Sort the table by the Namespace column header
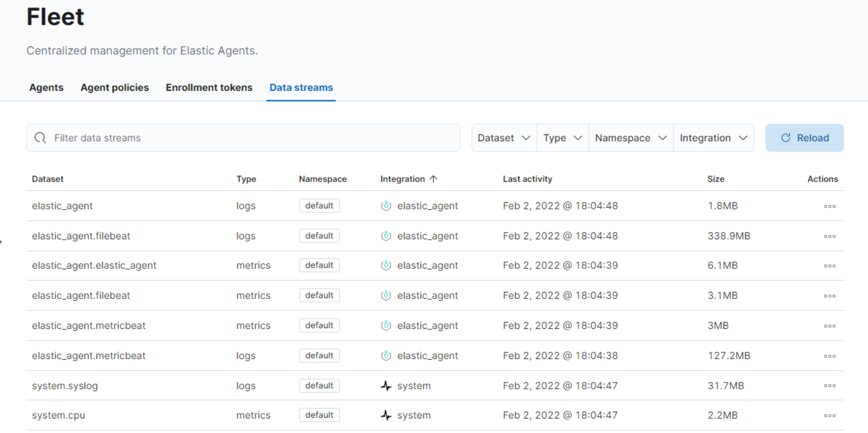Screen dimensions: 868x433 point(323,179)
